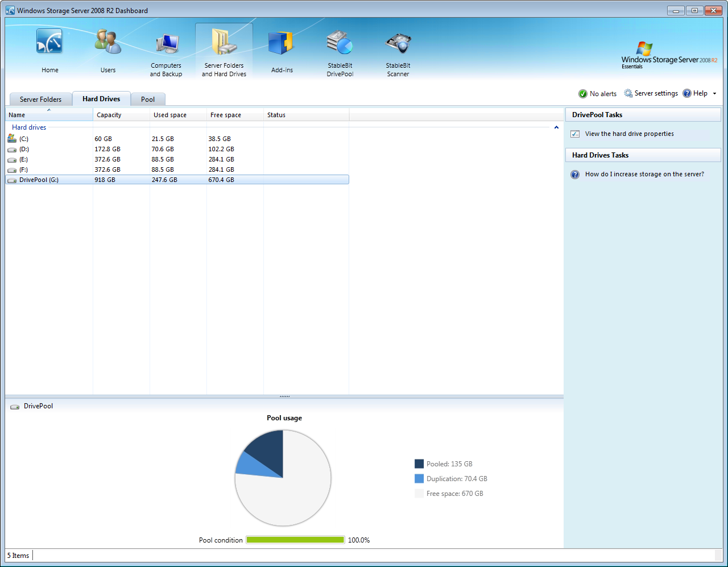
Task: Click the DrivePool Tasks header
Action: (x=643, y=115)
